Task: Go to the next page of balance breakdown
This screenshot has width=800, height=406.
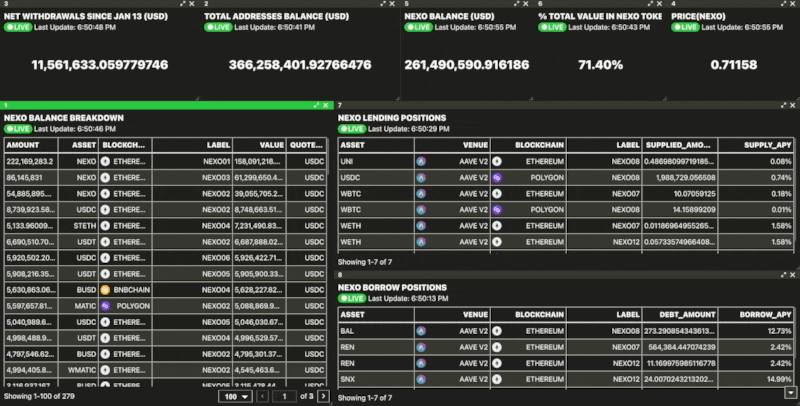Action: pyautogui.click(x=323, y=396)
